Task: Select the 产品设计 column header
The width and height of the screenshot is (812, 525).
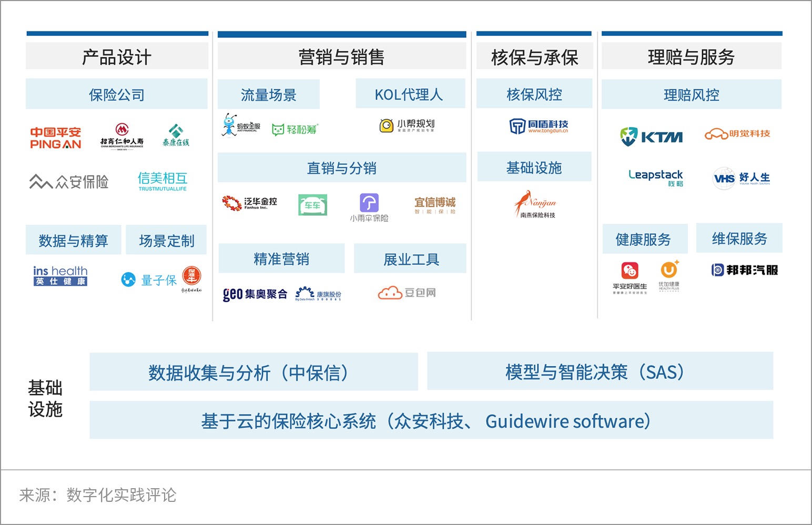Action: point(117,56)
